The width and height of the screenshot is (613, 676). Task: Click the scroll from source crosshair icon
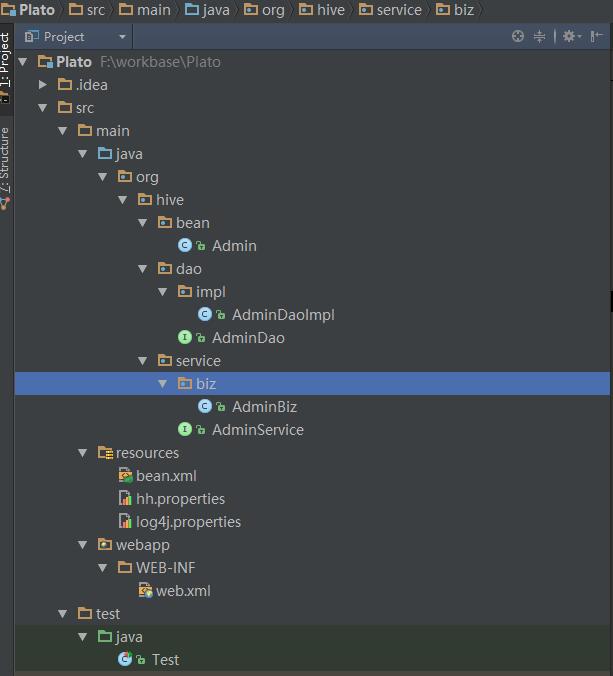(518, 36)
